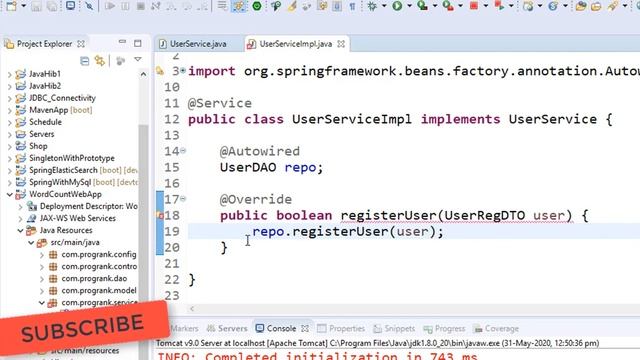Click the Debug bug icon
Viewport: 640px width, 360px height.
[372, 6]
